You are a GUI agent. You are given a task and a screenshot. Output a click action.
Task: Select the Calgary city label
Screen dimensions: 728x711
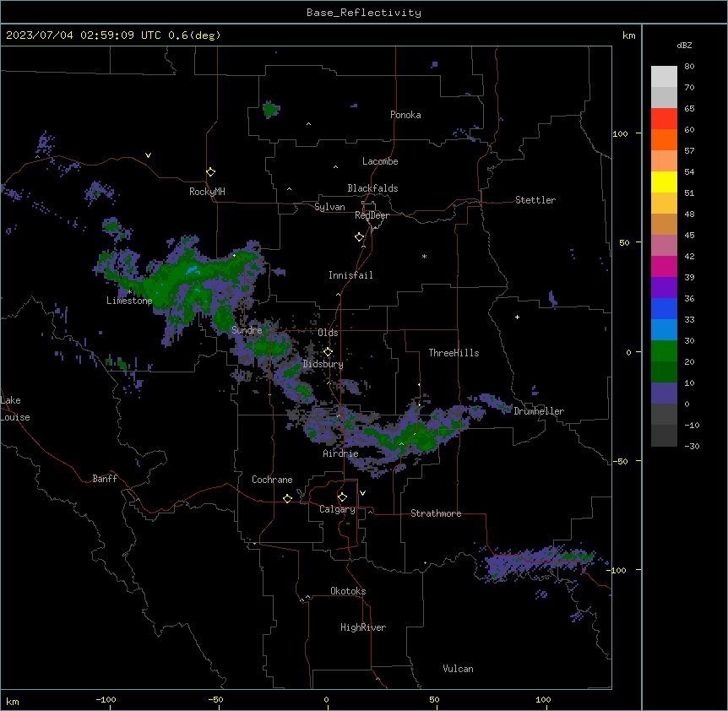click(337, 509)
